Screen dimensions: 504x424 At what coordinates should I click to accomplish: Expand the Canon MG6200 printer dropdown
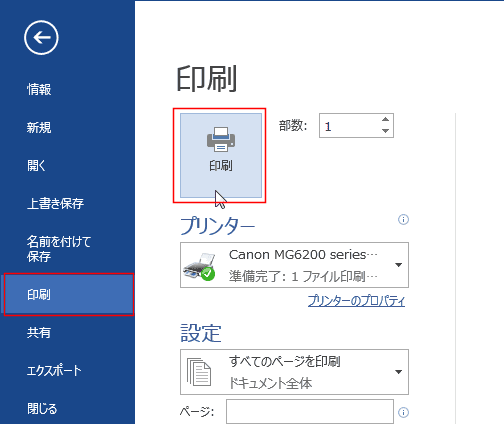(398, 265)
